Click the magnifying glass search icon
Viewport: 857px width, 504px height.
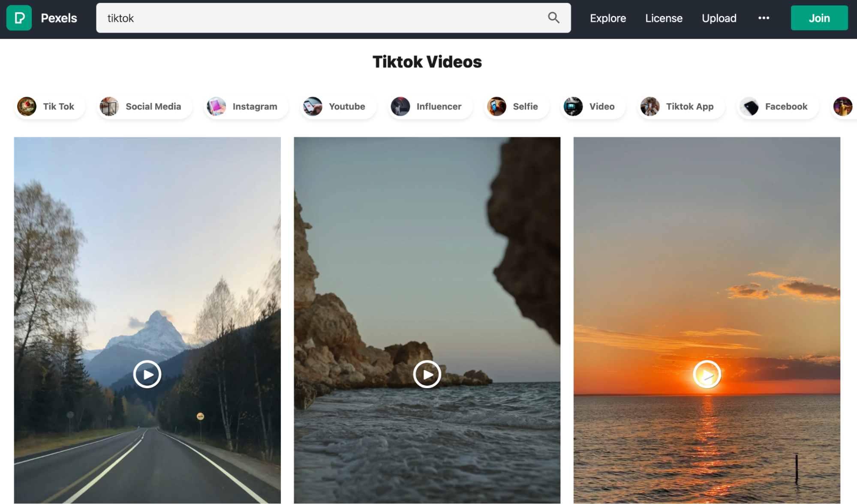553,18
